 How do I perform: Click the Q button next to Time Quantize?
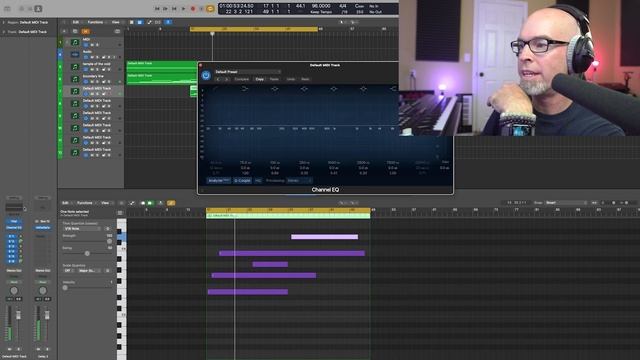(x=108, y=229)
